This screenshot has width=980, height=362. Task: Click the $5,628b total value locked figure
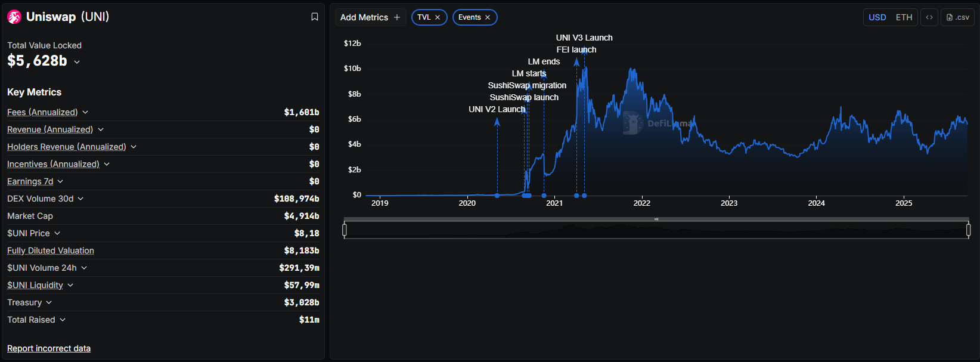point(37,61)
